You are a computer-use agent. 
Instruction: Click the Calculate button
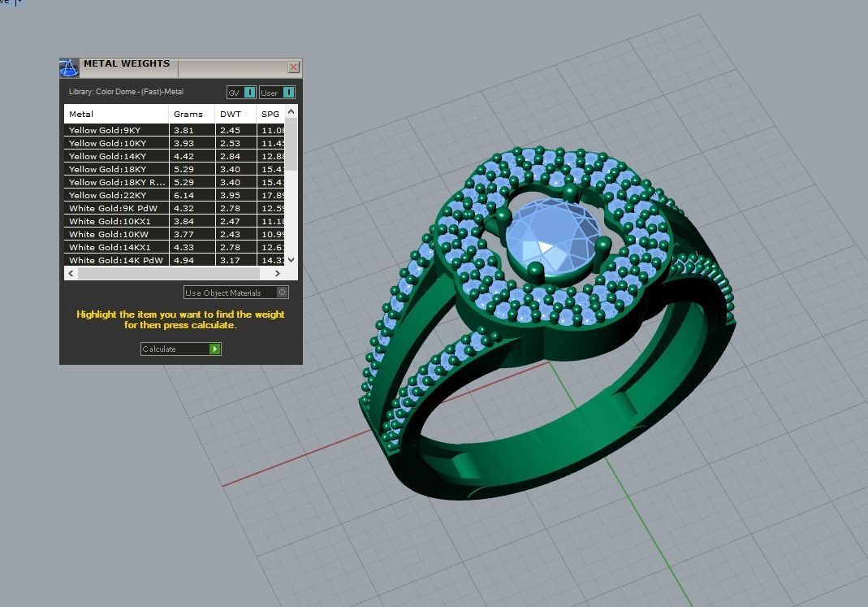tap(180, 349)
